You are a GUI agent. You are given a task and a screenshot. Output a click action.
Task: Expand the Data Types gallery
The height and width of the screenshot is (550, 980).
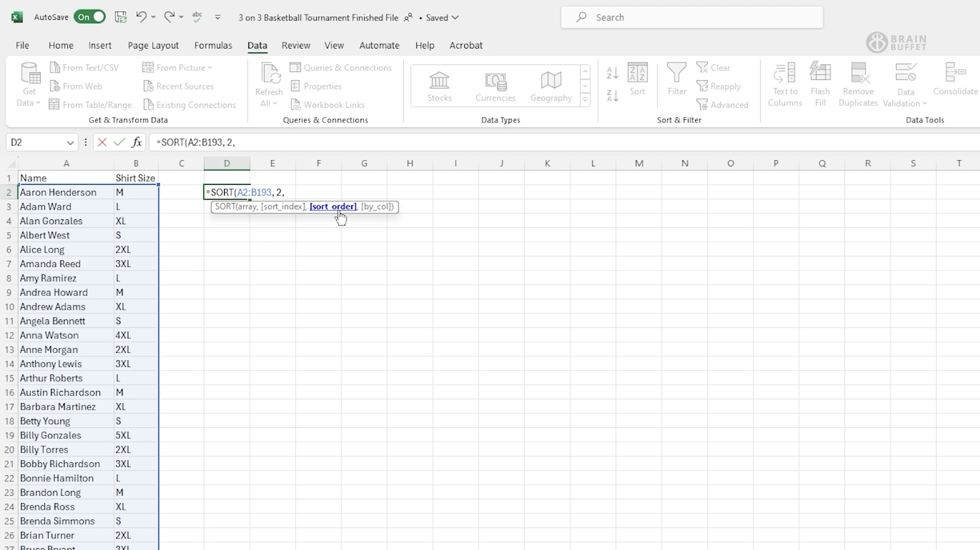(x=585, y=100)
